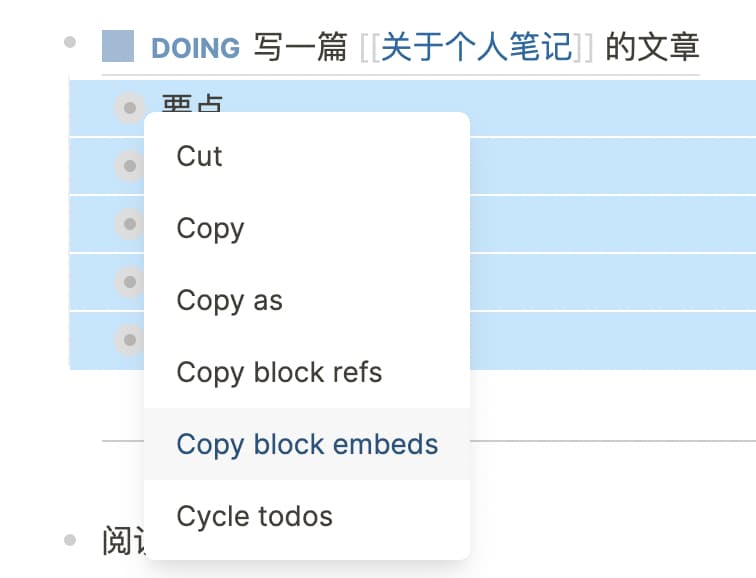Click the third highlighted block's bullet
This screenshot has width=756, height=578.
pos(130,224)
